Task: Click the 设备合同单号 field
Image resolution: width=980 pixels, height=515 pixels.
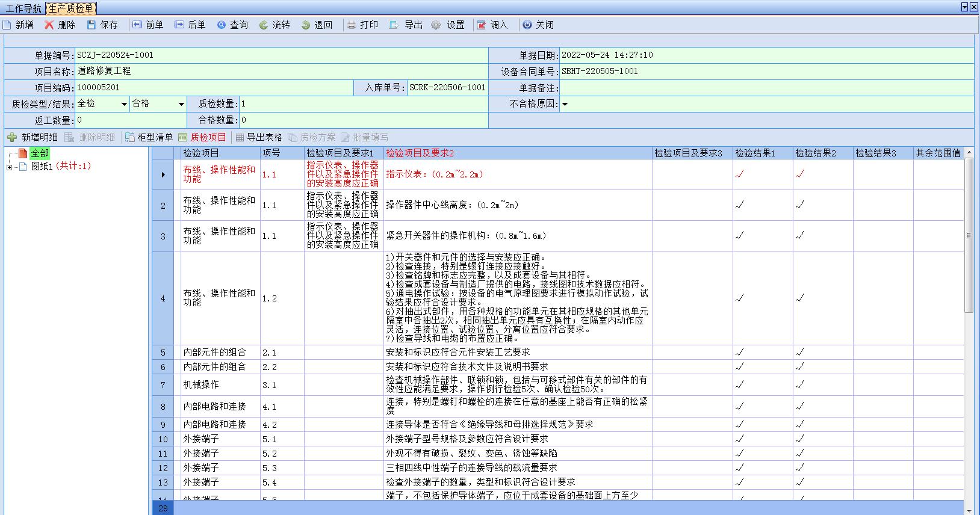Action: [766, 71]
